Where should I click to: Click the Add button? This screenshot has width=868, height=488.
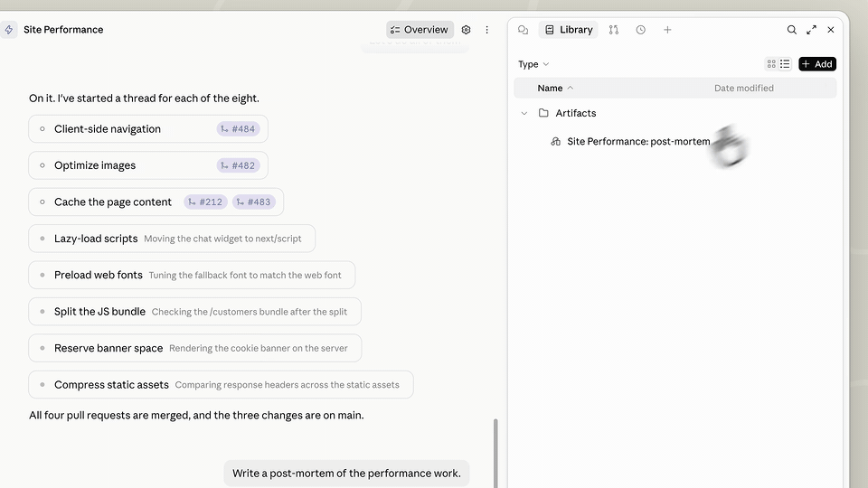point(817,64)
